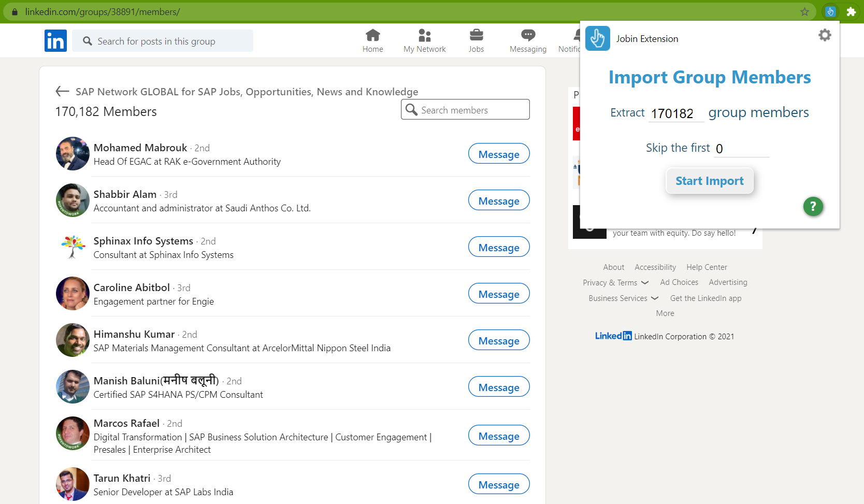Open Mohamed Mabrouk's name link
The image size is (864, 504).
140,148
